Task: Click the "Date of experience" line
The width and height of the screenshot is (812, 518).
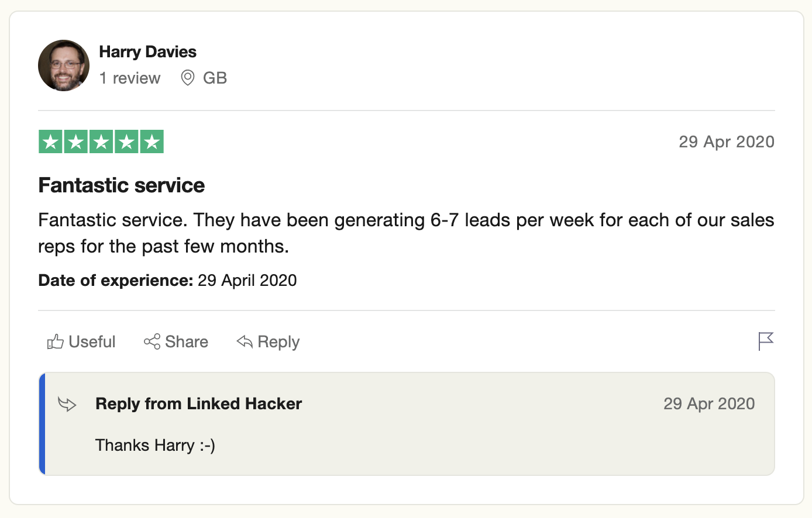Action: 167,281
